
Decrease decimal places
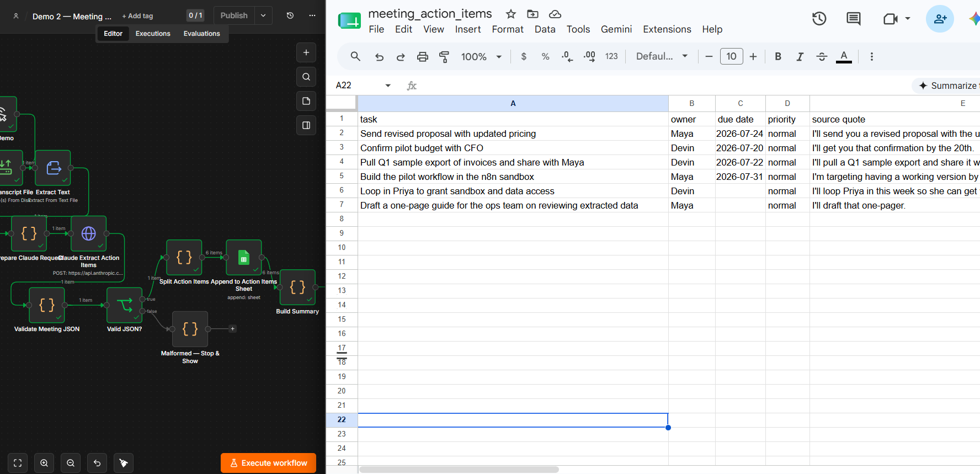pos(567,56)
